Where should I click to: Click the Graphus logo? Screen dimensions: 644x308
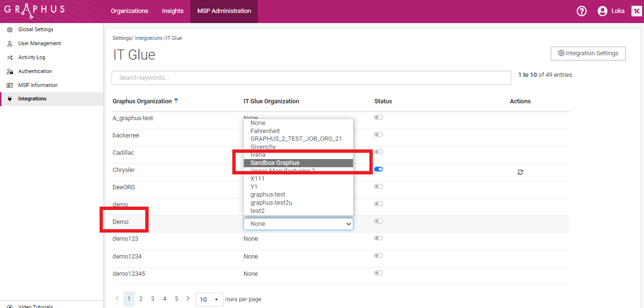[34, 11]
